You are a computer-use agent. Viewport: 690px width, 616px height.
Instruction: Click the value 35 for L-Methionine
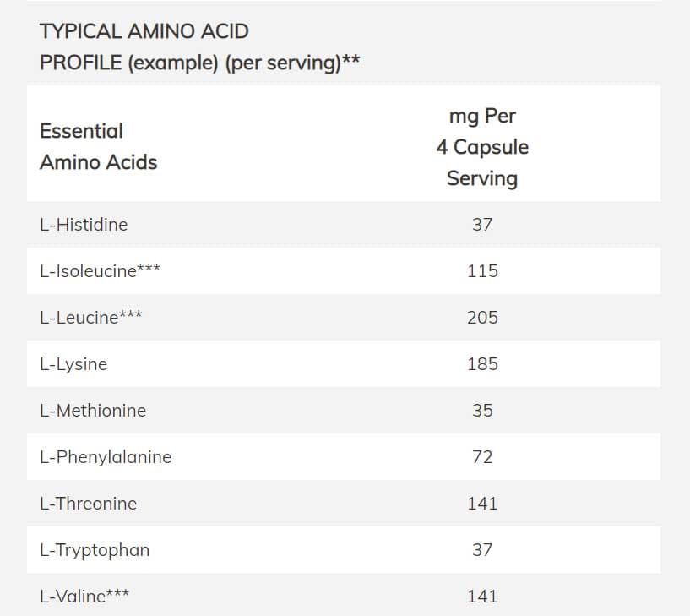(x=482, y=411)
